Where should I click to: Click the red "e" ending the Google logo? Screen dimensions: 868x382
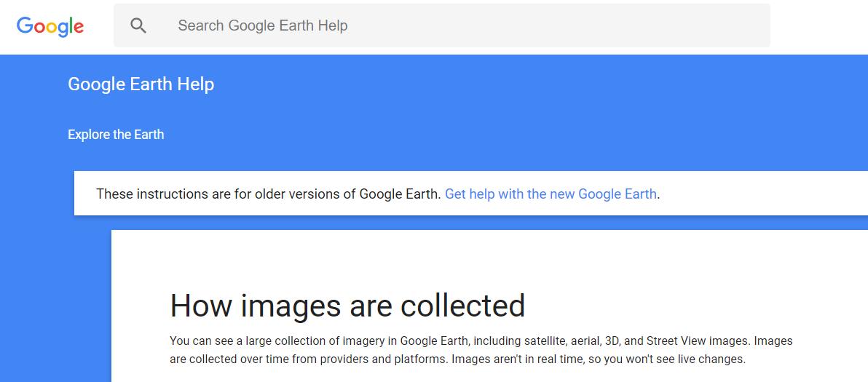[x=78, y=28]
